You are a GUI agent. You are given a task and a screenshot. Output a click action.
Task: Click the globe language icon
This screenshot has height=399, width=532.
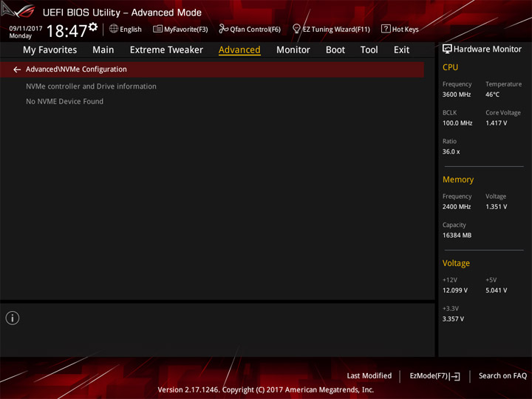point(114,29)
